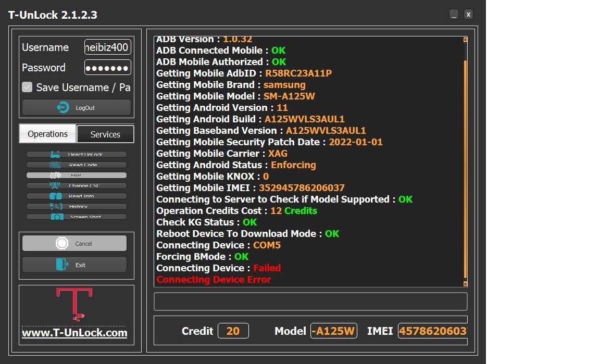600x364 pixels.
Task: Click the 'ADB Connected Mobile : OK' line
Action: [221, 50]
